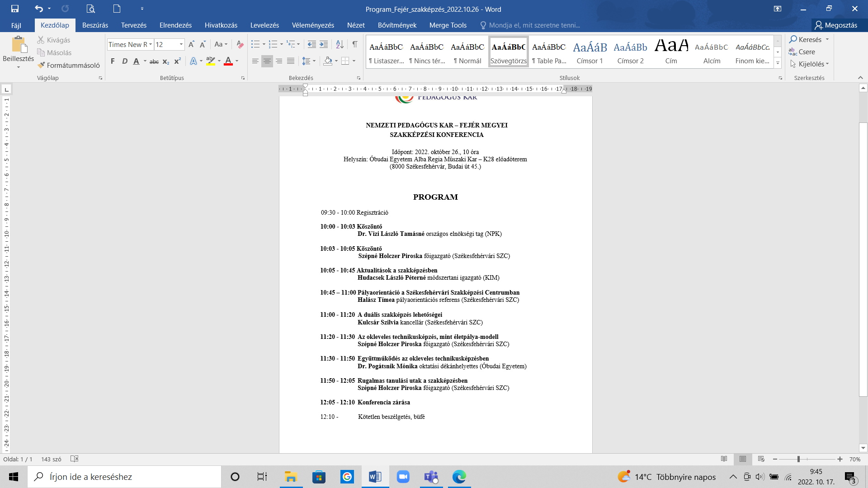
Task: Click the Format Painter (Formátummásoló) icon
Action: coord(42,65)
